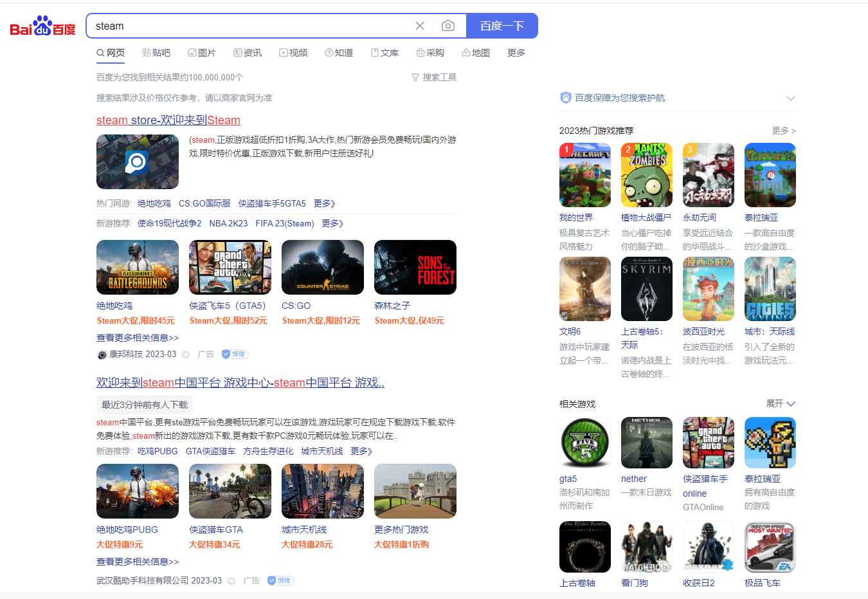This screenshot has width=868, height=599.
Task: Click the 地图 tab icon
Action: (465, 52)
